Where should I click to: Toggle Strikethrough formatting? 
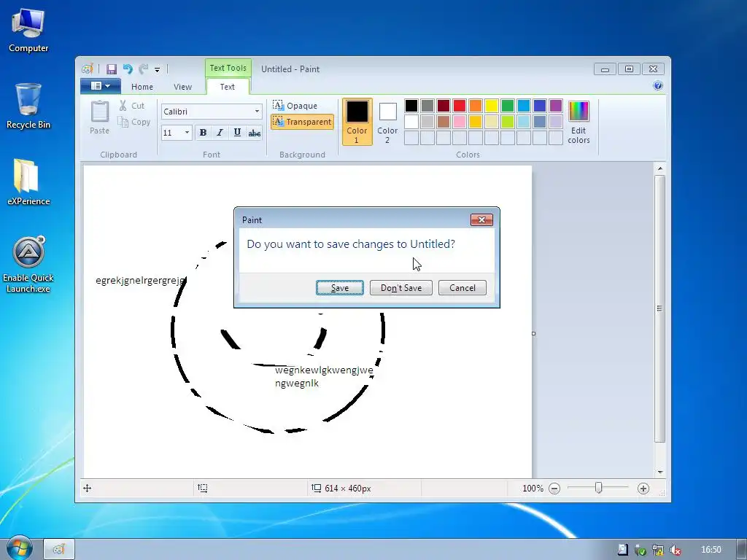tap(255, 133)
